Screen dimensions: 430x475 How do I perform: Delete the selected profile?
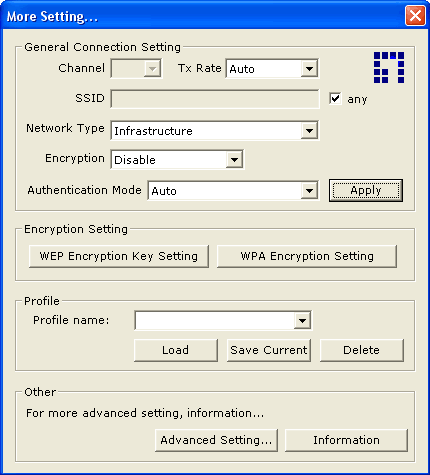tap(362, 350)
